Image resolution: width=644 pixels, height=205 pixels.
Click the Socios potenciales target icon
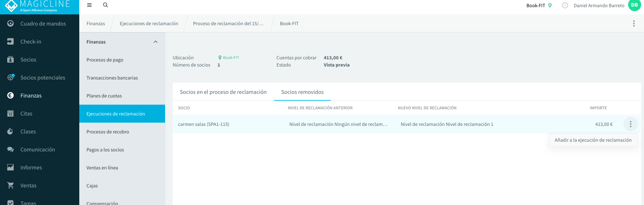tap(11, 77)
